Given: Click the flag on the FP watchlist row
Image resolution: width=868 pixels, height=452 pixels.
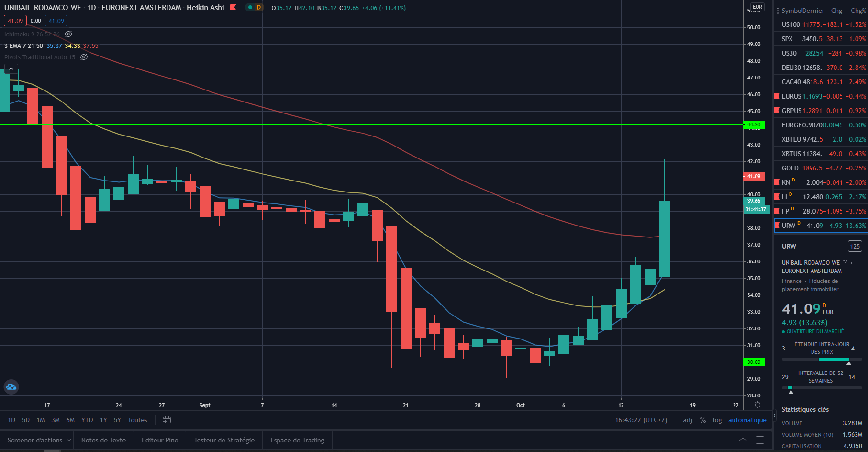Looking at the screenshot, I should point(777,211).
